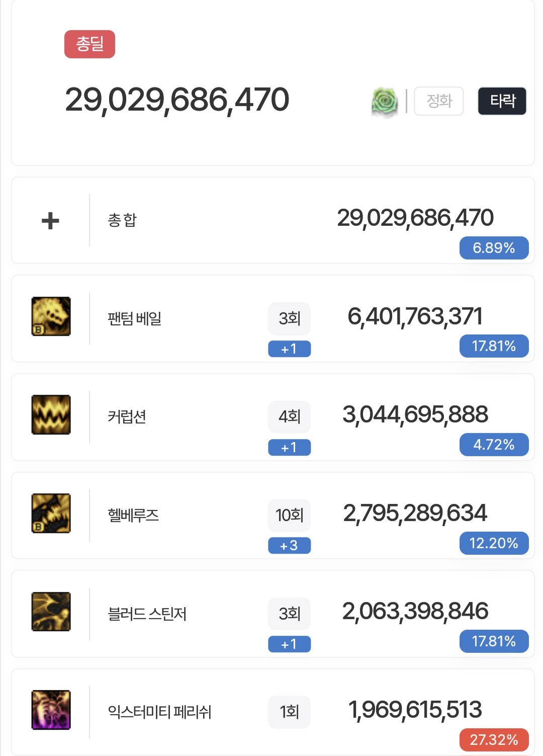The height and width of the screenshot is (756, 543).
Task: Select the Hellberuz (헬베루즈) skill icon
Action: pos(51,513)
